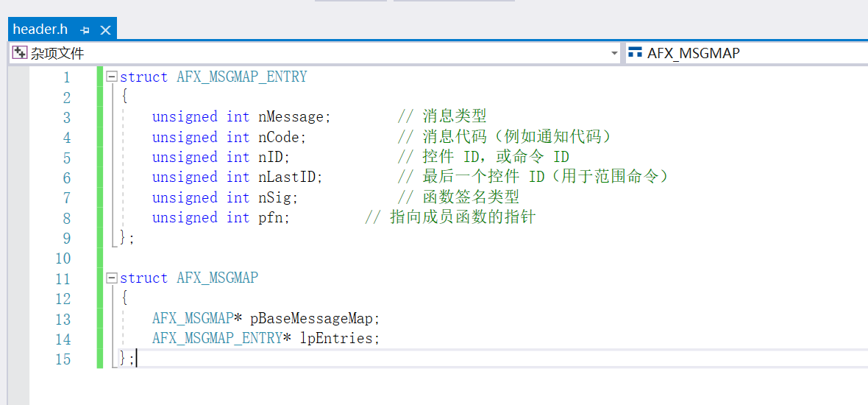
Task: Click line number 15 in the gutter
Action: 63,359
